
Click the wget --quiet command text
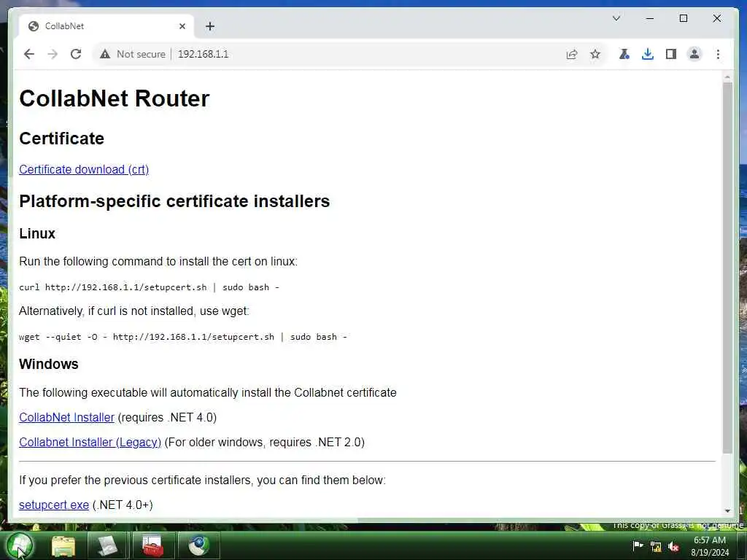point(183,337)
